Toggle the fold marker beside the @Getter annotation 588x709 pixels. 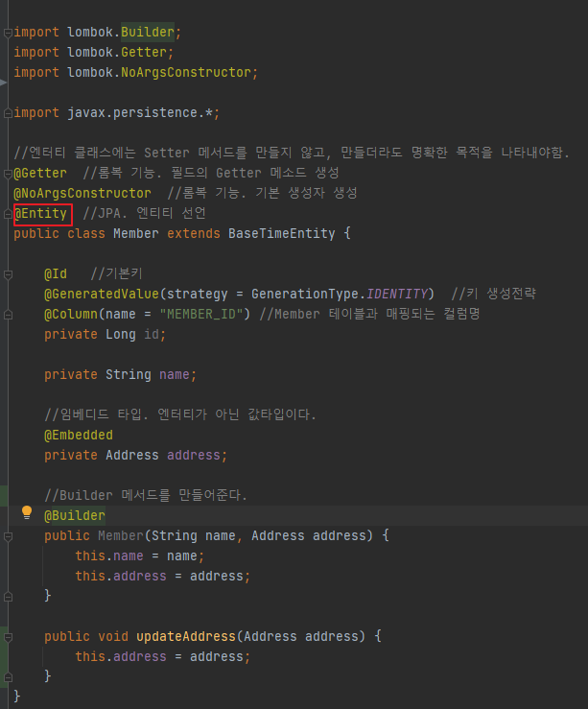[x=8, y=174]
